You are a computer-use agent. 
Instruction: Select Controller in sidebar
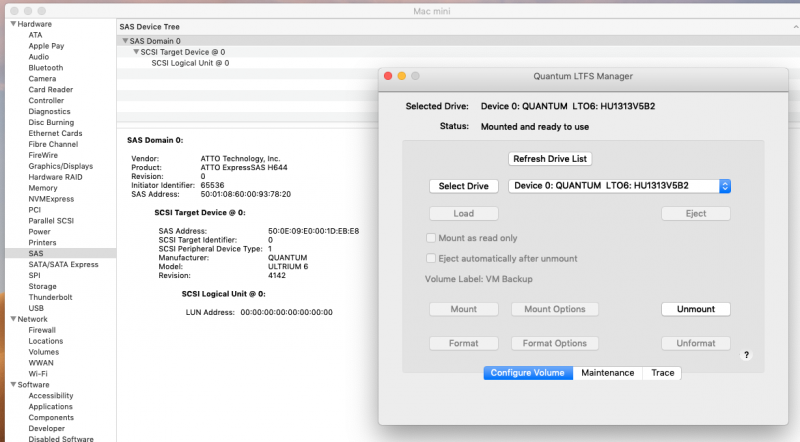pos(46,101)
